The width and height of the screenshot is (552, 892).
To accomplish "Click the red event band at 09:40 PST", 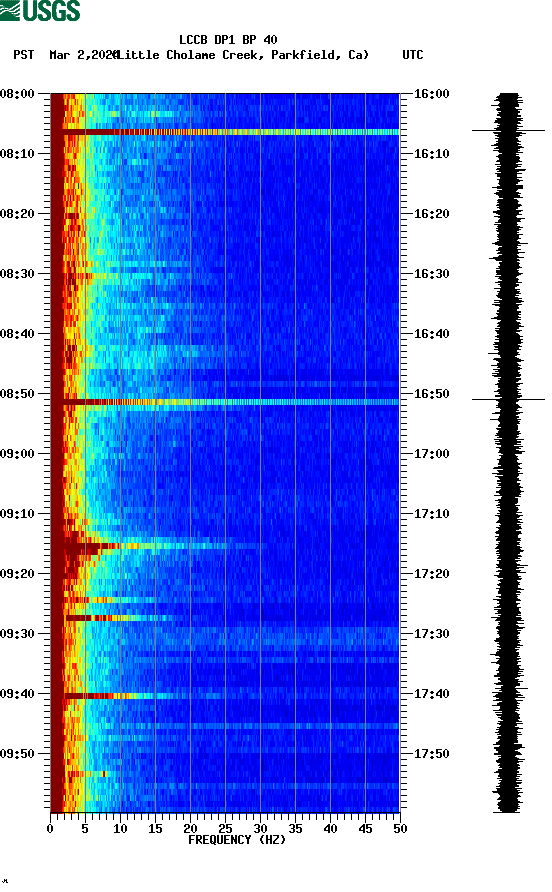I will point(91,696).
